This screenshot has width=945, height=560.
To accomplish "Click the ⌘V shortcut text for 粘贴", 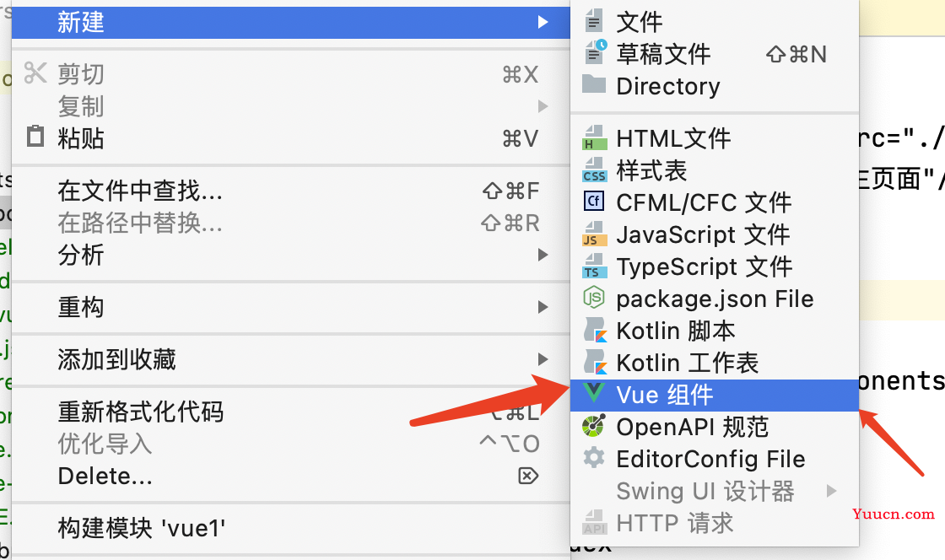I will tap(520, 138).
